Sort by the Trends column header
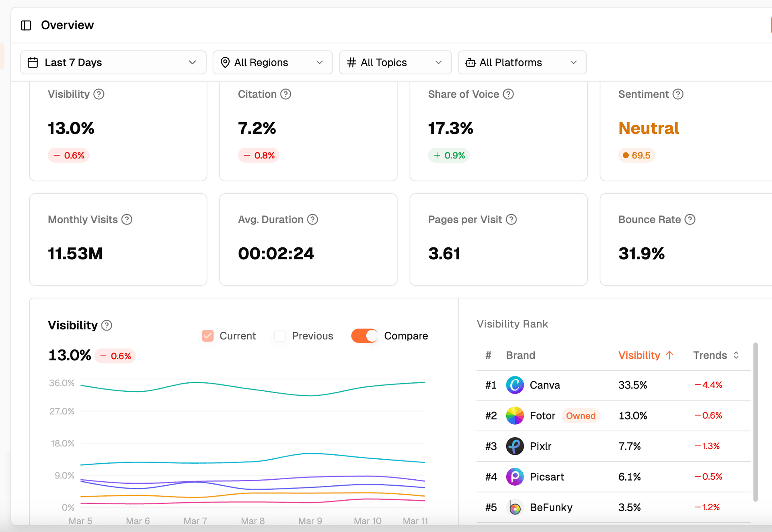Screen dimensions: 772x532 click(x=716, y=355)
